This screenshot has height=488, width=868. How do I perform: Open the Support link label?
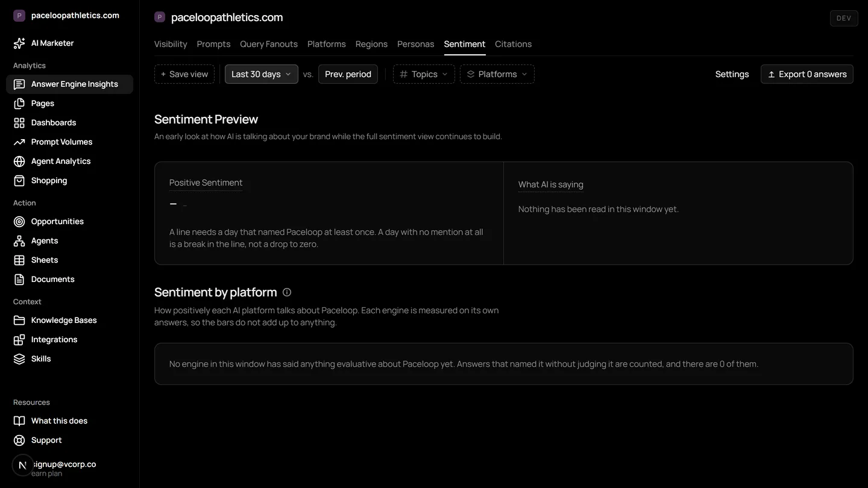46,440
